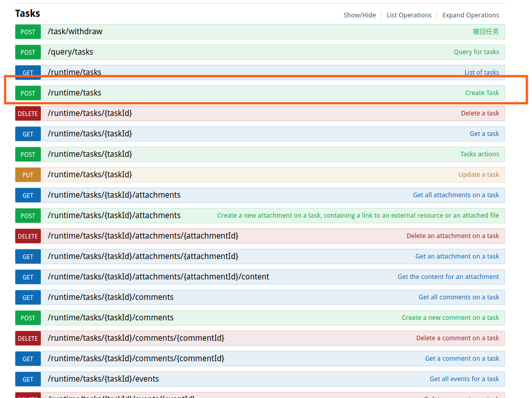Click the Create a new attachment description

pos(358,215)
